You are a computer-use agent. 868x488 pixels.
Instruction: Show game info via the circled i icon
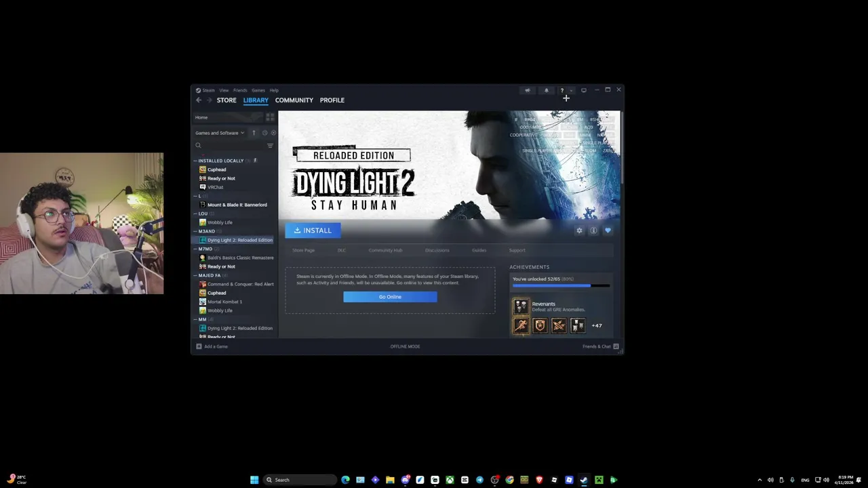(593, 230)
